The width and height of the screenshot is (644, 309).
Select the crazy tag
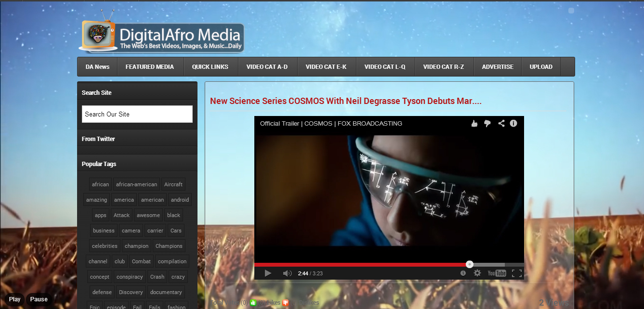coord(178,277)
